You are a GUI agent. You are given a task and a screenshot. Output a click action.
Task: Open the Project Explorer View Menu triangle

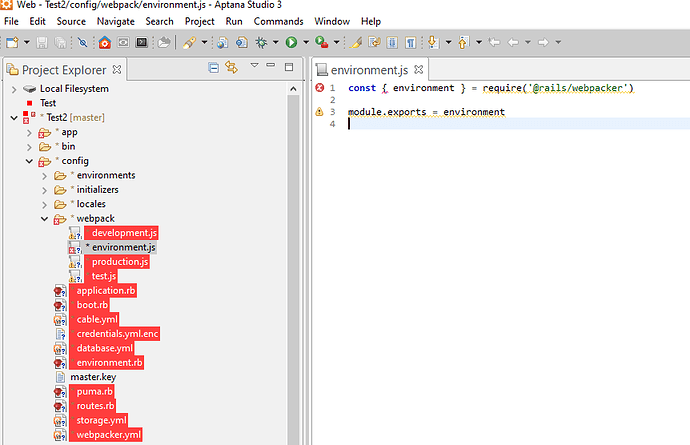coord(254,66)
